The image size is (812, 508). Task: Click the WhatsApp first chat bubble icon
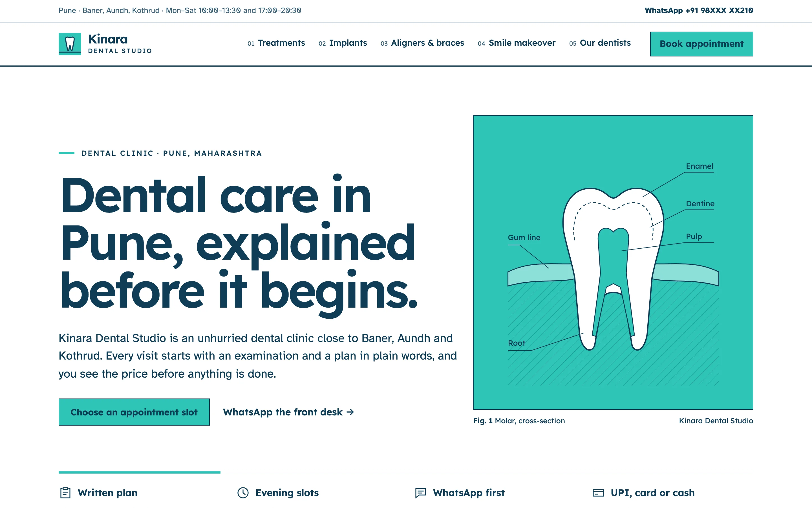tap(420, 492)
